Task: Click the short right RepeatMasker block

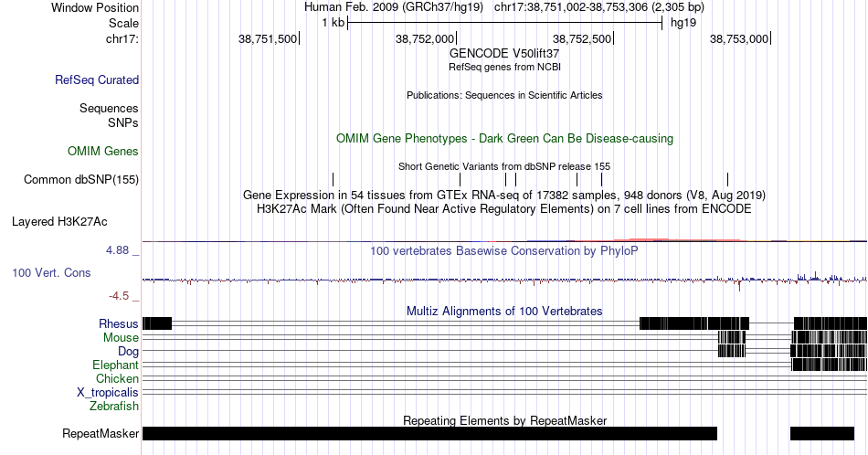Action: [822, 433]
